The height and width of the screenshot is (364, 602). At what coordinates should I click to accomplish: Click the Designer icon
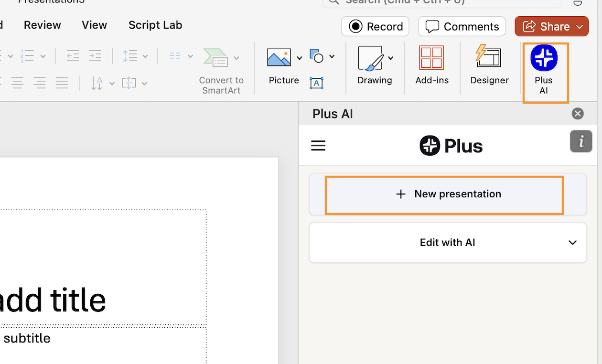(x=489, y=65)
